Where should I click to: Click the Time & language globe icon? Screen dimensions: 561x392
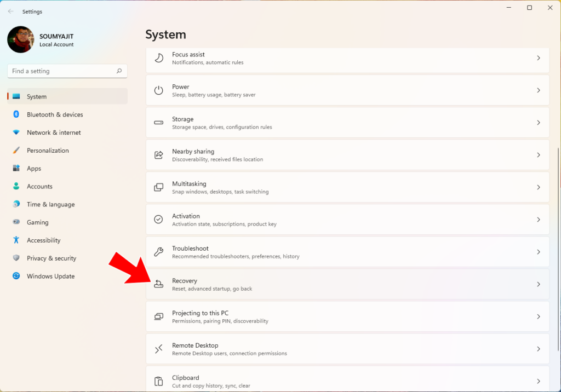pyautogui.click(x=16, y=204)
